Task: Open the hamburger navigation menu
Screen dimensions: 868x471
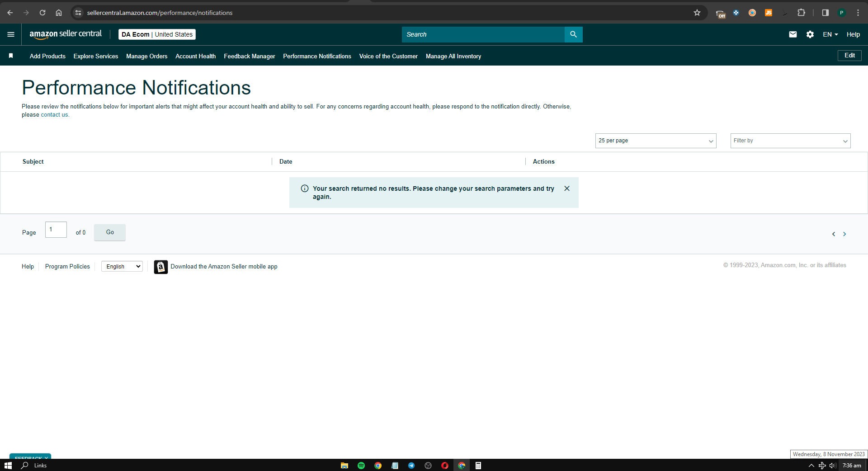Action: [x=11, y=34]
